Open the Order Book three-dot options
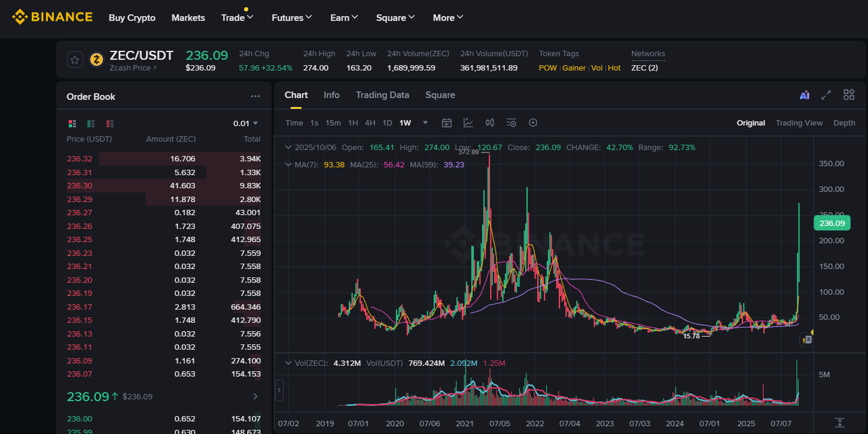The height and width of the screenshot is (434, 868). tap(255, 96)
